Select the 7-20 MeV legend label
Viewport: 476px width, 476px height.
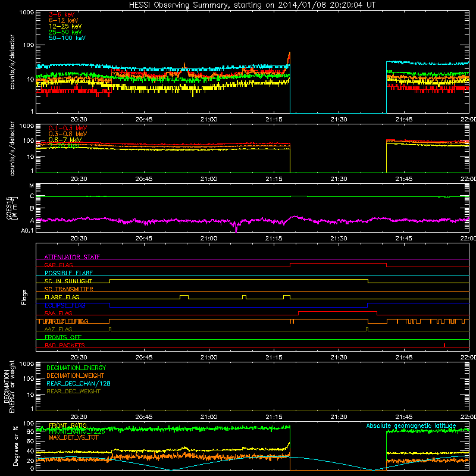tap(64, 146)
